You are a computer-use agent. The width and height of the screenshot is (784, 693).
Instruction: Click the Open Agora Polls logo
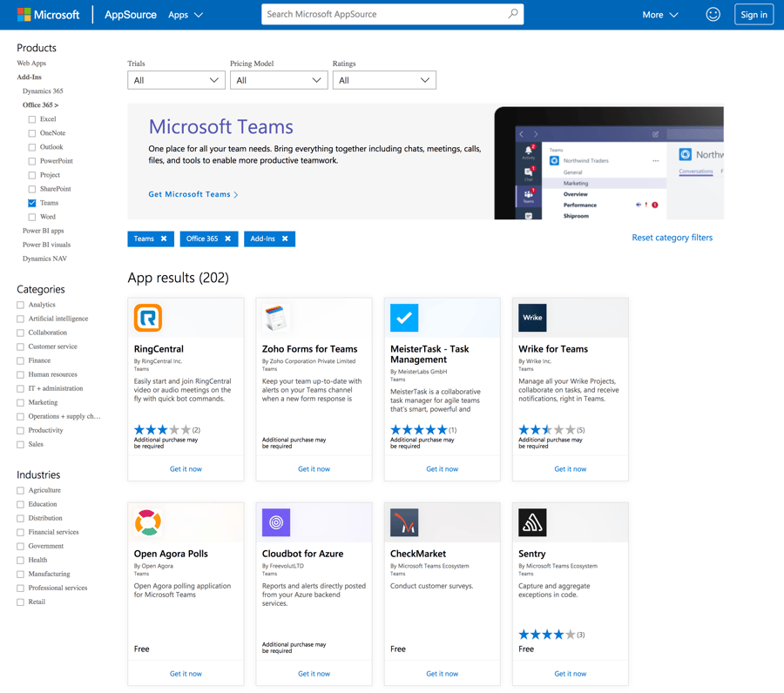coord(148,522)
